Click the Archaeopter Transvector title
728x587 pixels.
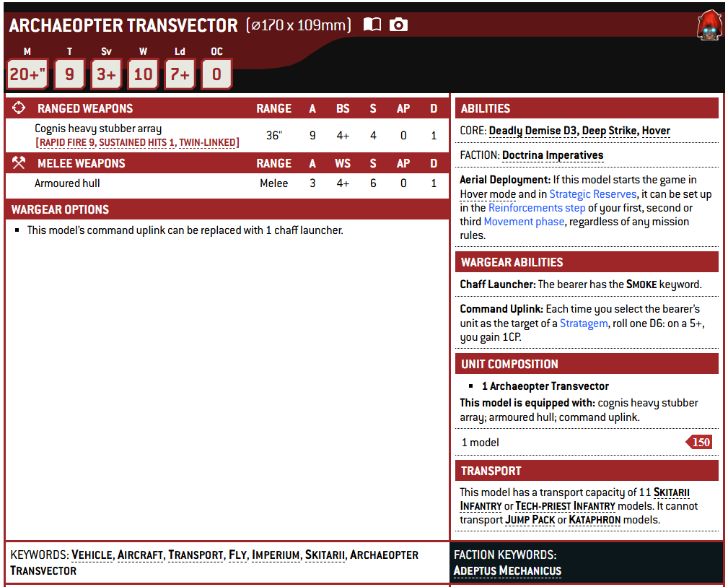tap(123, 25)
